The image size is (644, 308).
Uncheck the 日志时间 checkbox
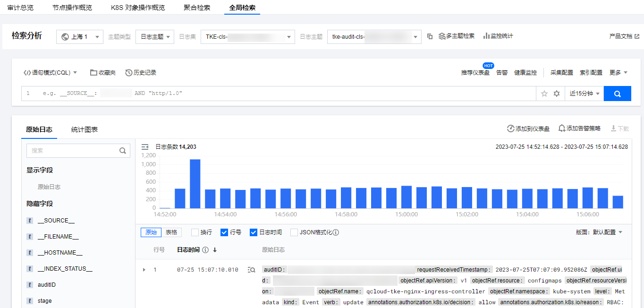(254, 232)
